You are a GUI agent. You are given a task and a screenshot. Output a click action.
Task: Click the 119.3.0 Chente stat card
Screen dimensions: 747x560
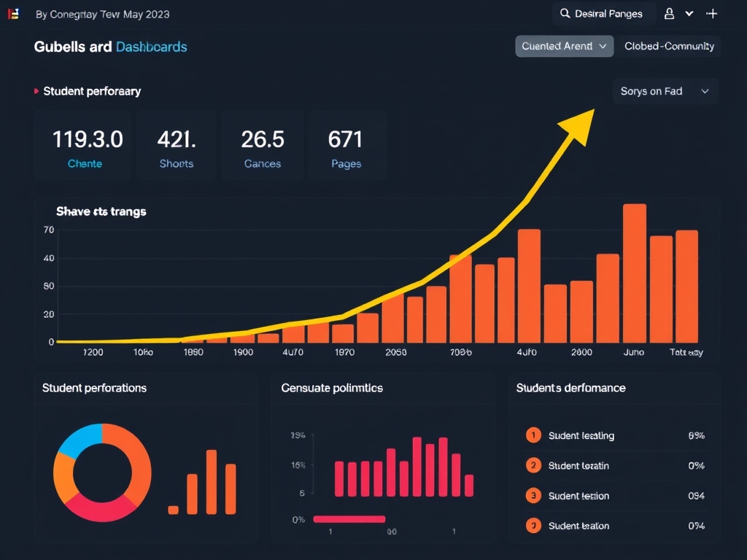tap(85, 146)
